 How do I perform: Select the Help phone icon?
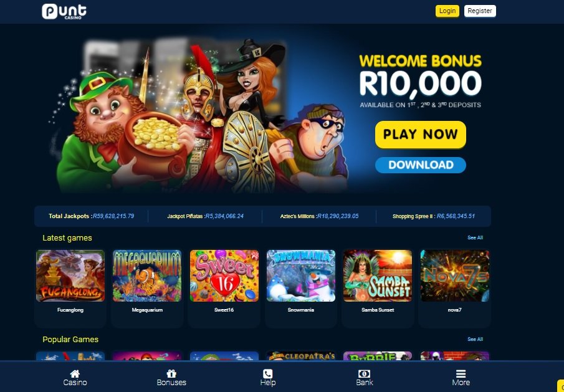pyautogui.click(x=267, y=374)
